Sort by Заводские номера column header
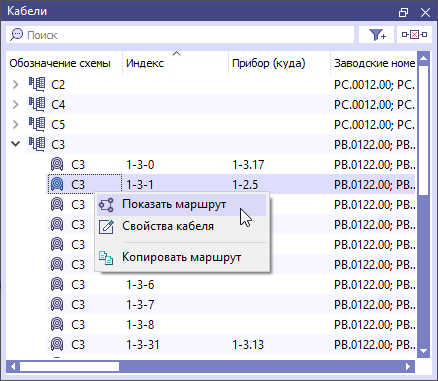The height and width of the screenshot is (381, 438). 374,63
